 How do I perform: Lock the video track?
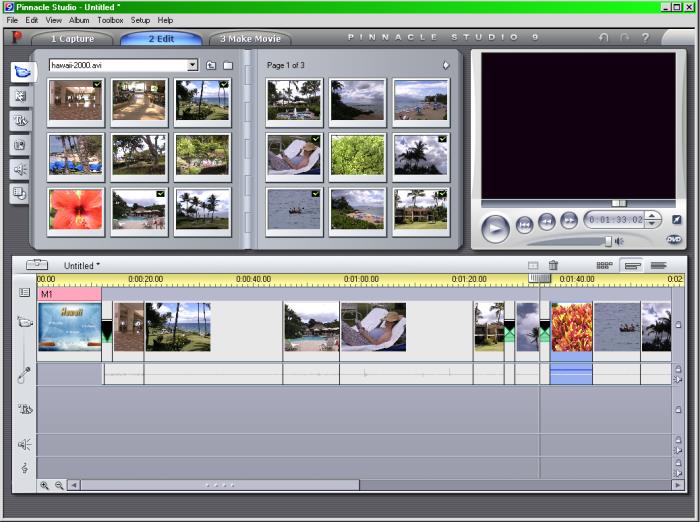(678, 325)
